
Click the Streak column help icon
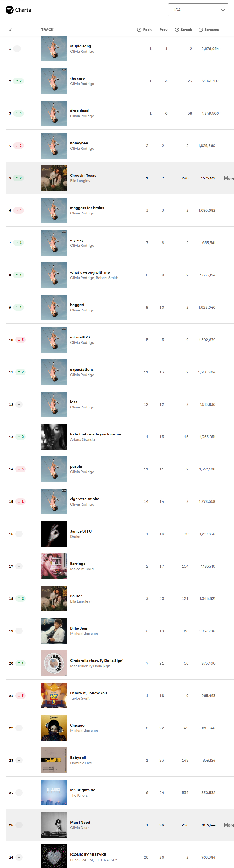pyautogui.click(x=177, y=30)
